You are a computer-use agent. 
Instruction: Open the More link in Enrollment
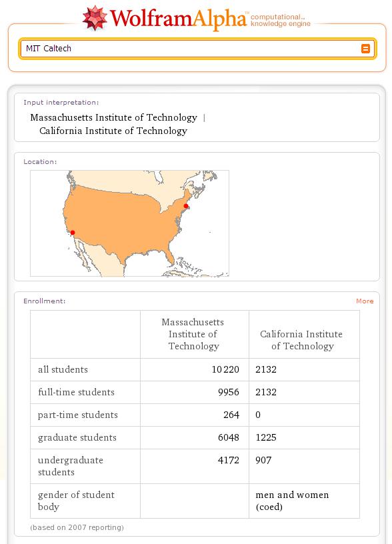(x=365, y=301)
